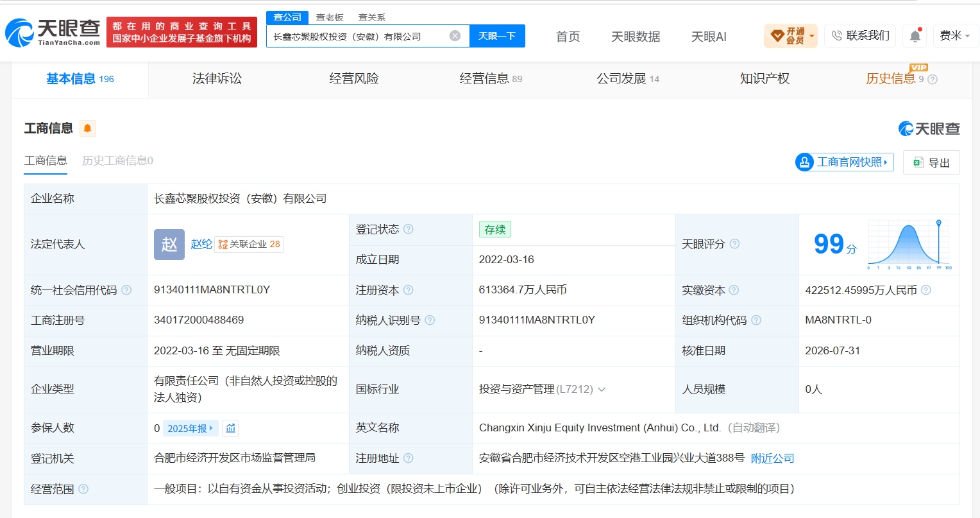Click the paid-in capital 422512.45995万人民币
The height and width of the screenshot is (518, 980).
(x=861, y=290)
